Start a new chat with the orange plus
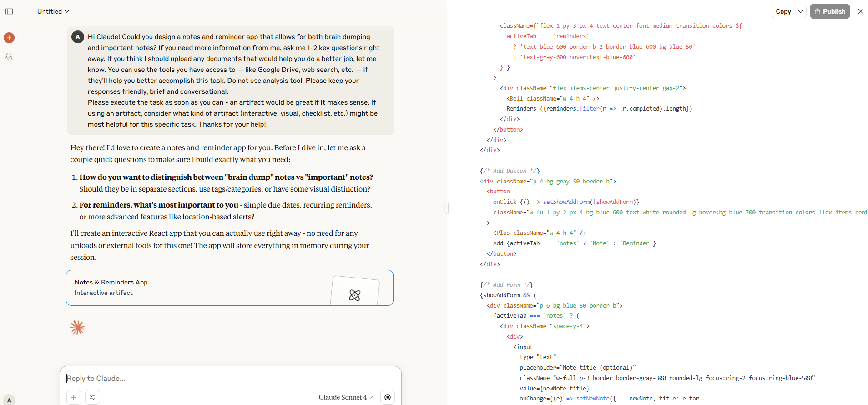 (9, 38)
